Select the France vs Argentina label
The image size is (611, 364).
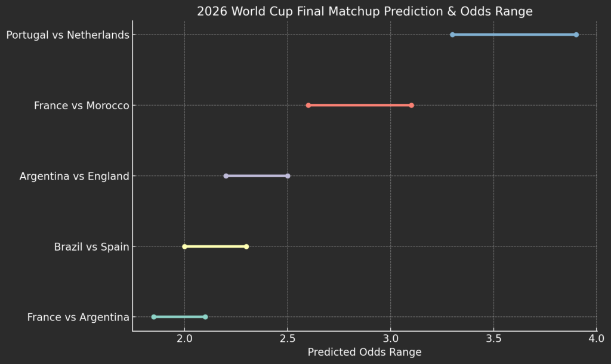78,317
